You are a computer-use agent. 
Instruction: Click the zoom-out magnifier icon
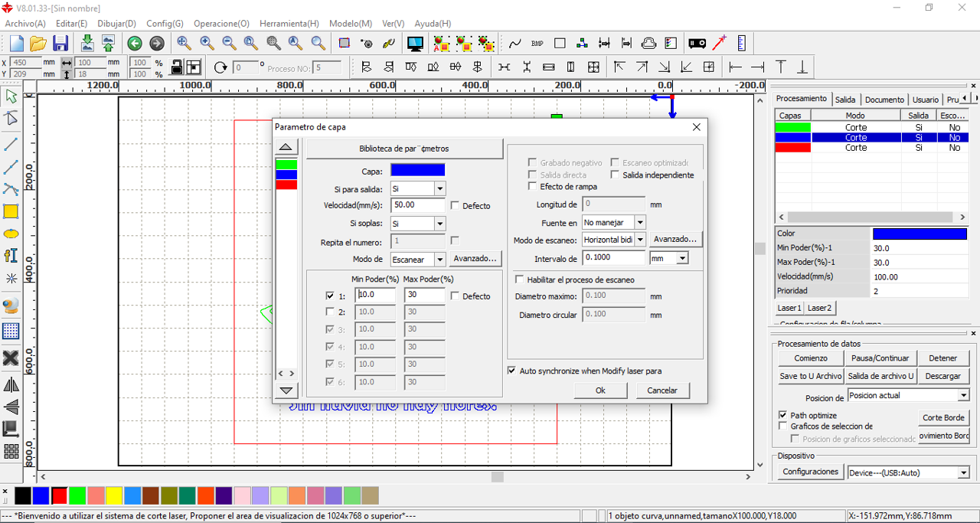point(229,44)
